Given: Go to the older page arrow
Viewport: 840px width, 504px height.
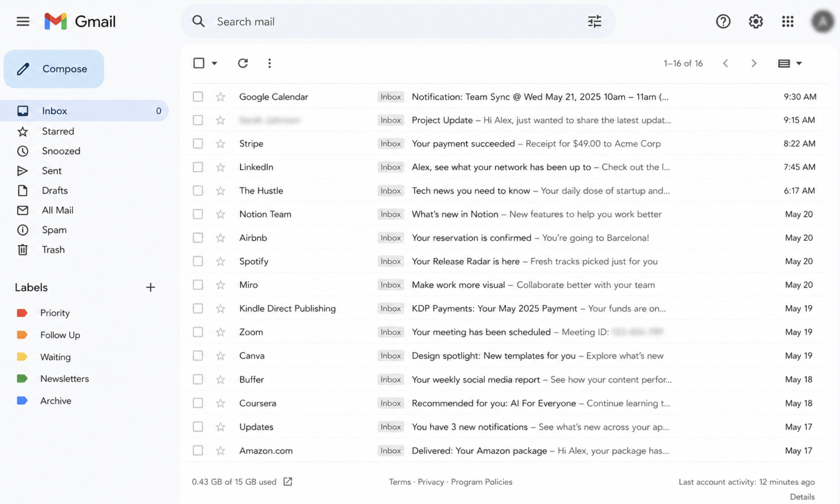Looking at the screenshot, I should pyautogui.click(x=754, y=63).
